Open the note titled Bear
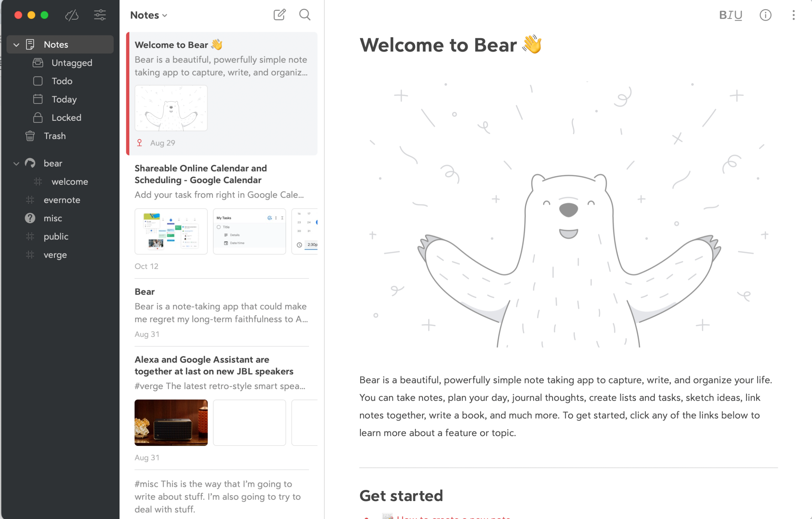Screen dimensions: 812x519 tap(222, 312)
